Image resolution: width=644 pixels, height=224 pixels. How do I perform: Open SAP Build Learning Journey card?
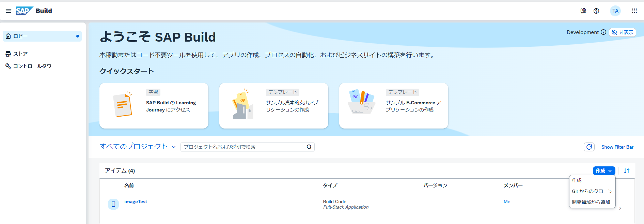154,106
